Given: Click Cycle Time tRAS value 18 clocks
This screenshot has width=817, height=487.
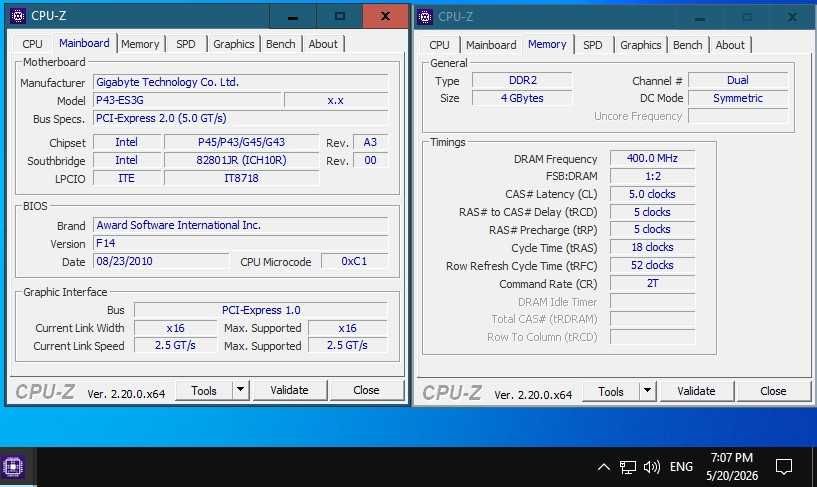Looking at the screenshot, I should [652, 247].
